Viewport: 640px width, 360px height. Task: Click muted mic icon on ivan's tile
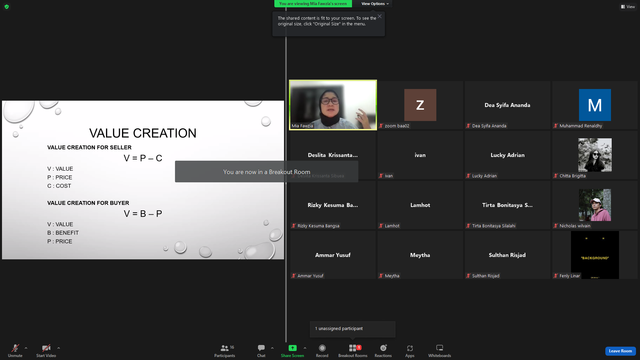381,176
